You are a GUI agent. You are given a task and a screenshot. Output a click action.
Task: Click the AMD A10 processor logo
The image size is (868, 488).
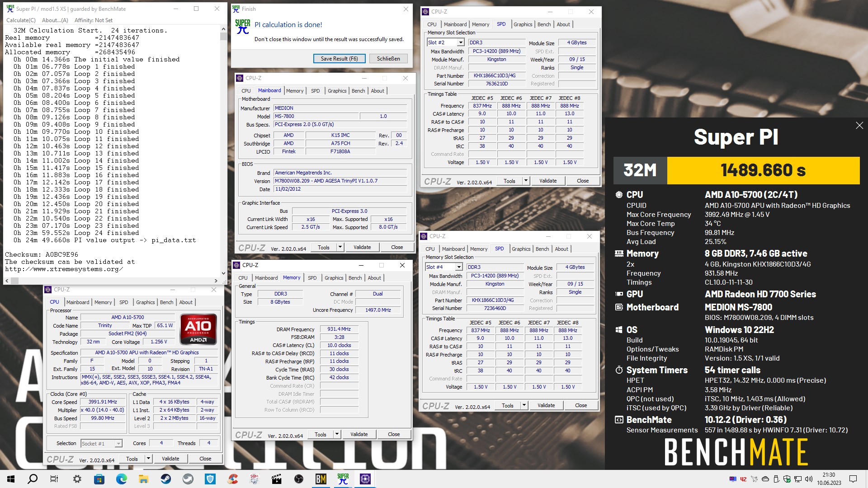(x=198, y=329)
